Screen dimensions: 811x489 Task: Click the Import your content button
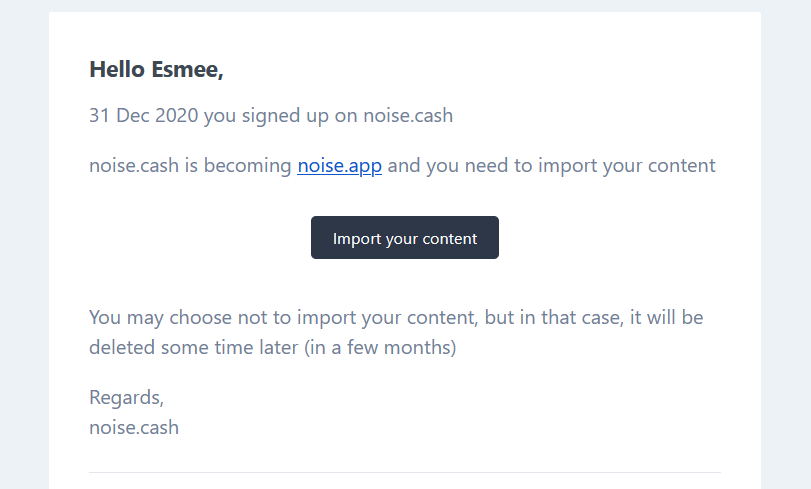coord(405,238)
